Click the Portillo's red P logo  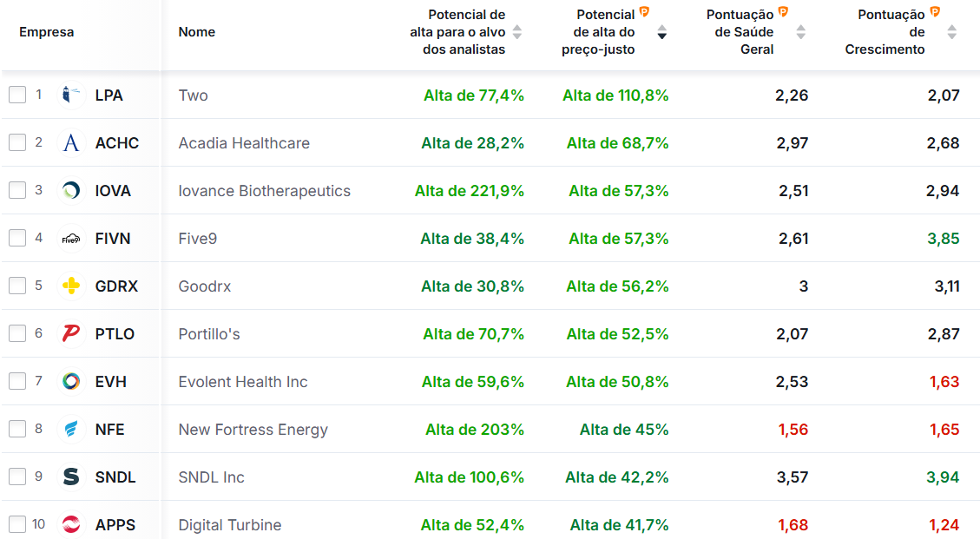pos(71,333)
